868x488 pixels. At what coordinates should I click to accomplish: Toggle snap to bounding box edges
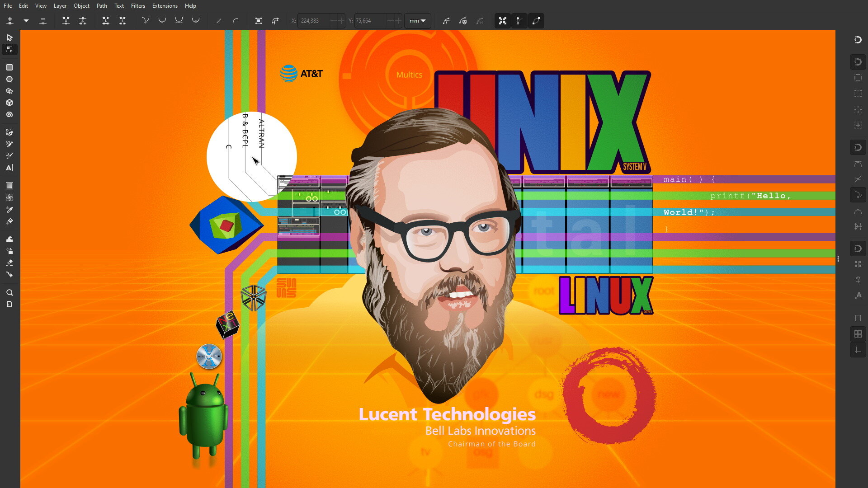tap(858, 78)
